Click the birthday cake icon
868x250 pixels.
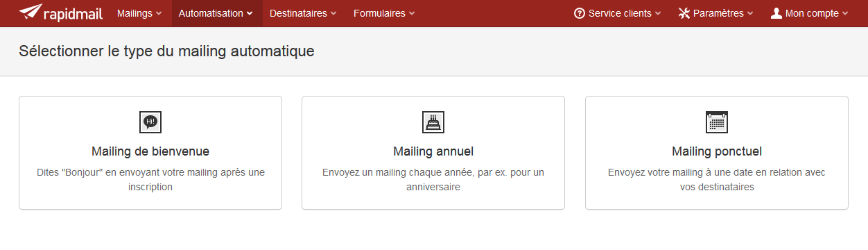coord(433,122)
